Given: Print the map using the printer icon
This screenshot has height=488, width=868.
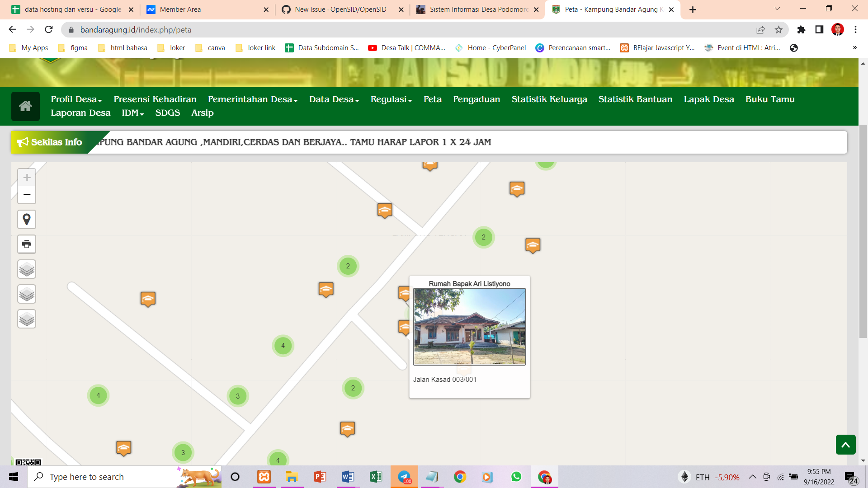Looking at the screenshot, I should (x=27, y=244).
